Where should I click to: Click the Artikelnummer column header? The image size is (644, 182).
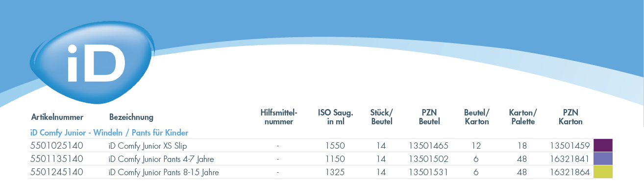(x=57, y=117)
